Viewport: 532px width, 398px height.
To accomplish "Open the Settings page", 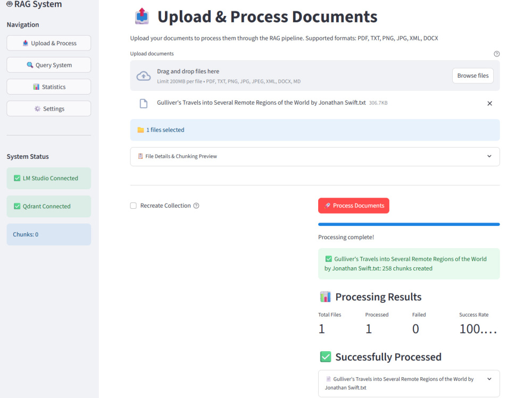I will [49, 108].
